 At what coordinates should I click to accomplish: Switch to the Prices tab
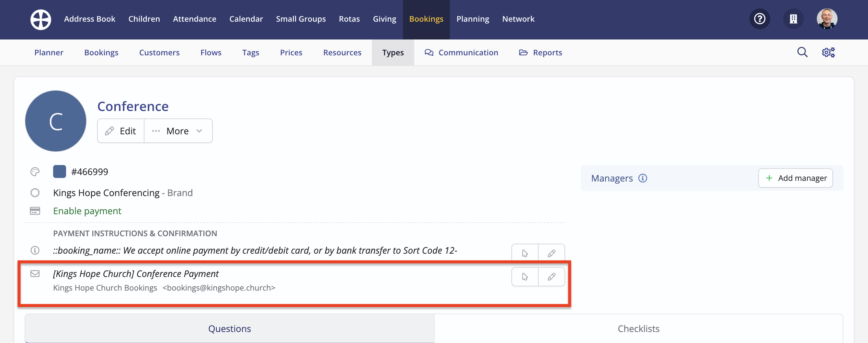click(291, 52)
